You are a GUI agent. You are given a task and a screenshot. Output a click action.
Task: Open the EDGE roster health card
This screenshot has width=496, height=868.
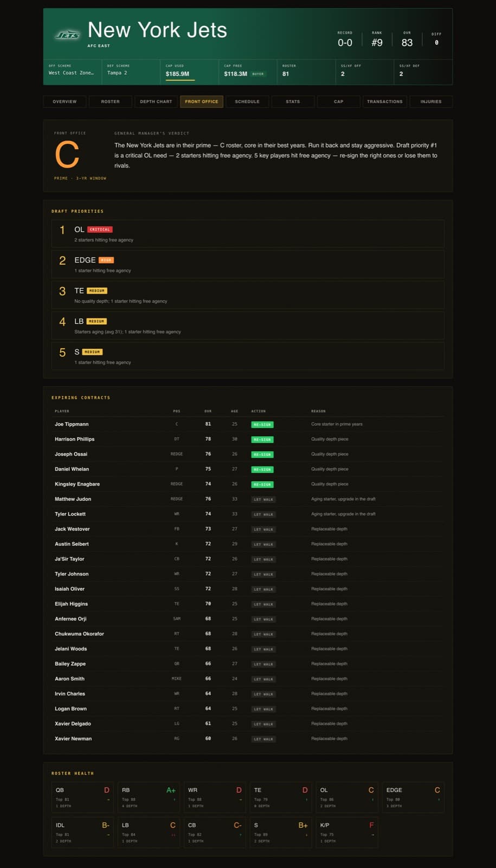414,797
